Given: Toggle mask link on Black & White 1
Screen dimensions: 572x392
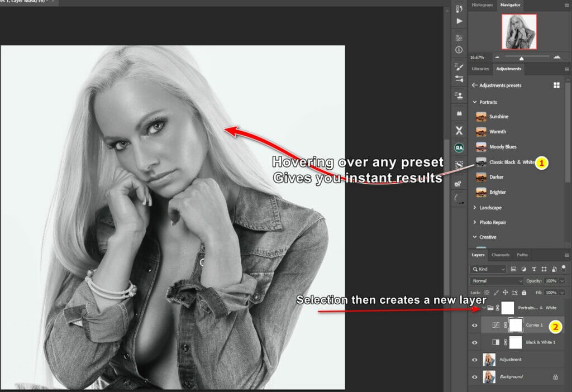Looking at the screenshot, I should coord(505,342).
